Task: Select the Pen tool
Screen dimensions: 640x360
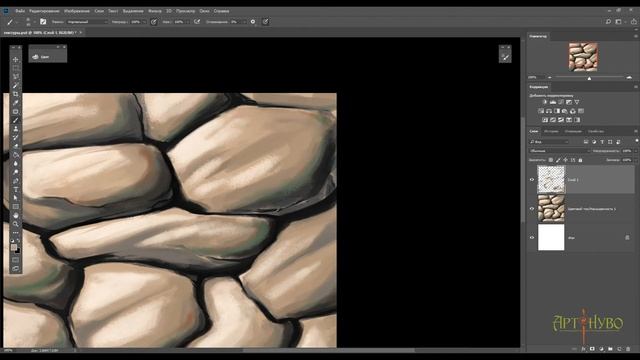Action: point(16,180)
